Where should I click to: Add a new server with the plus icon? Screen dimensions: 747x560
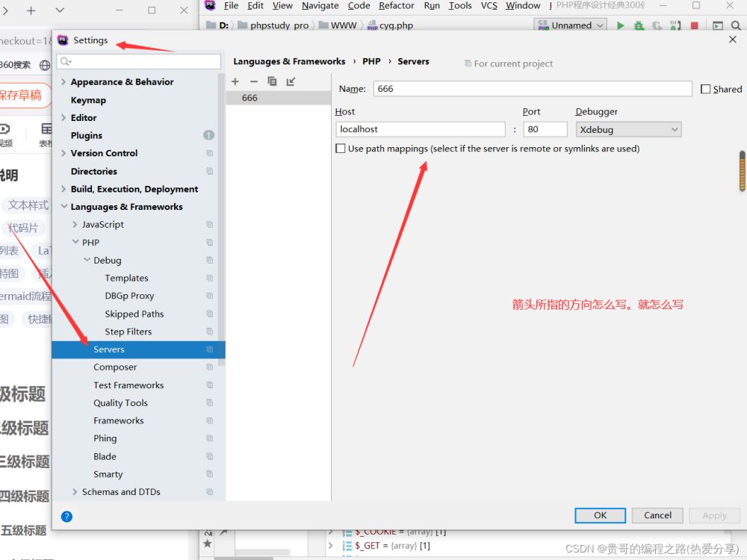235,81
